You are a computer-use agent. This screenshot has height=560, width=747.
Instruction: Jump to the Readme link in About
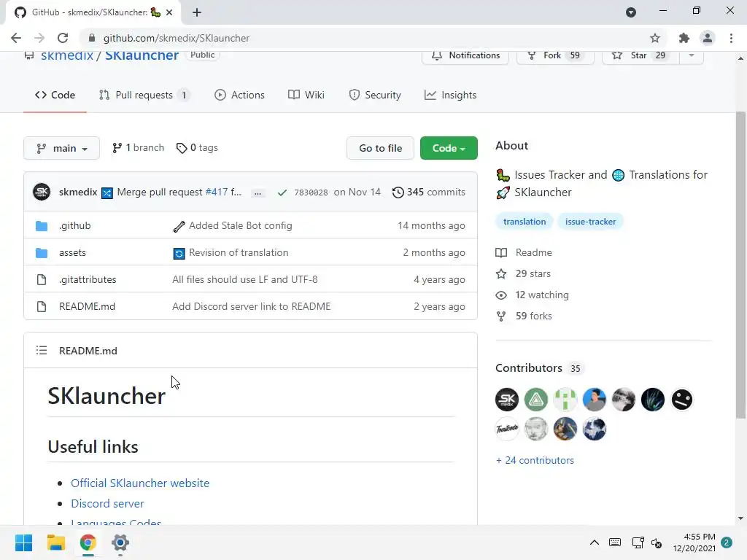(x=524, y=252)
